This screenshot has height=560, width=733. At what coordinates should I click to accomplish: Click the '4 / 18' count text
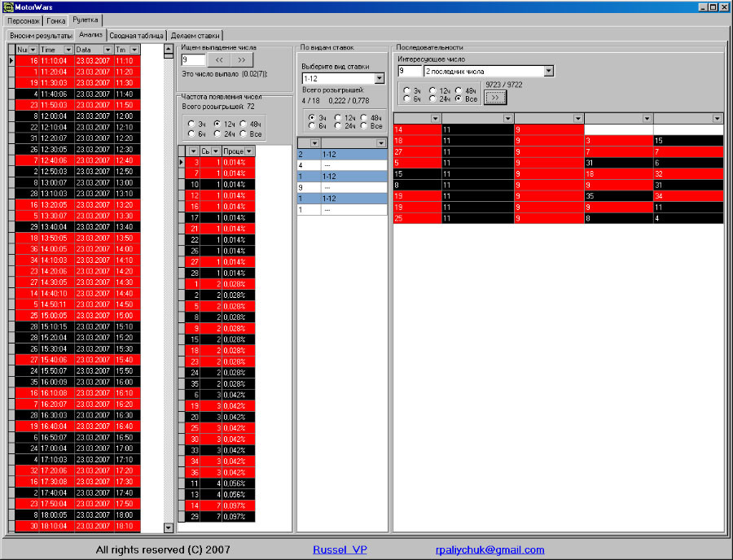coord(311,101)
